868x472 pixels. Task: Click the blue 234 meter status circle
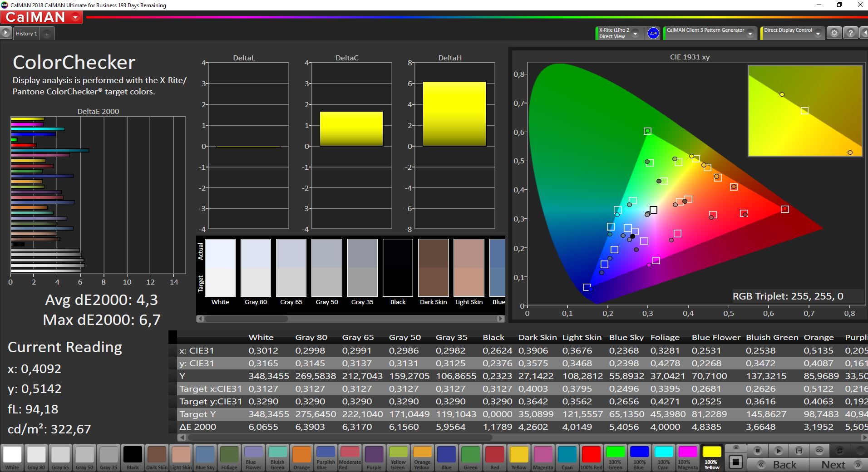point(653,33)
